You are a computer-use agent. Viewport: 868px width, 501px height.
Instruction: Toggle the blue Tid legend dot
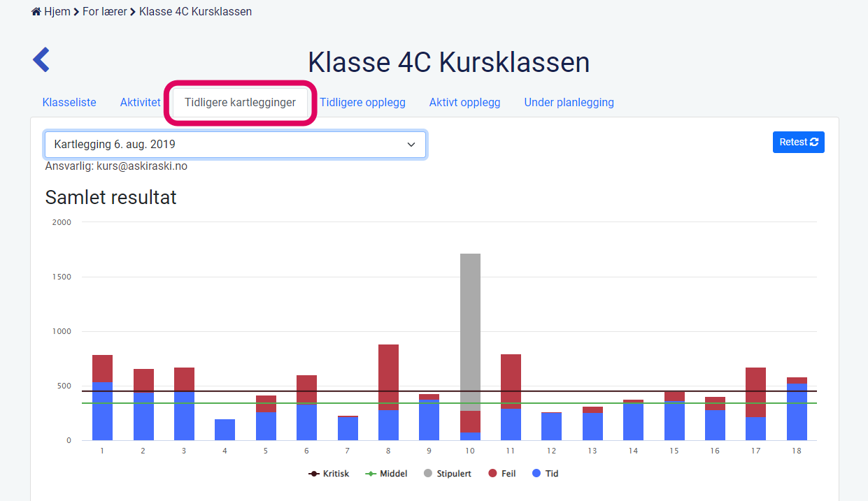(x=536, y=474)
